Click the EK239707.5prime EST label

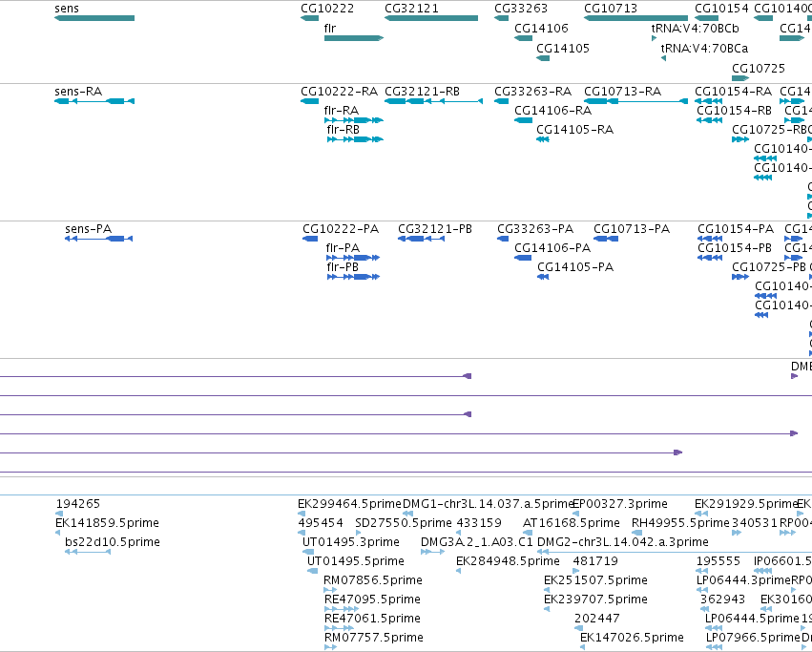(595, 599)
